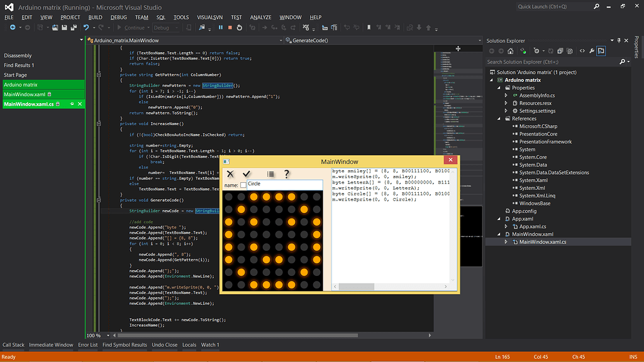Pause debugging using the Break All icon
The height and width of the screenshot is (362, 644).
point(221,28)
